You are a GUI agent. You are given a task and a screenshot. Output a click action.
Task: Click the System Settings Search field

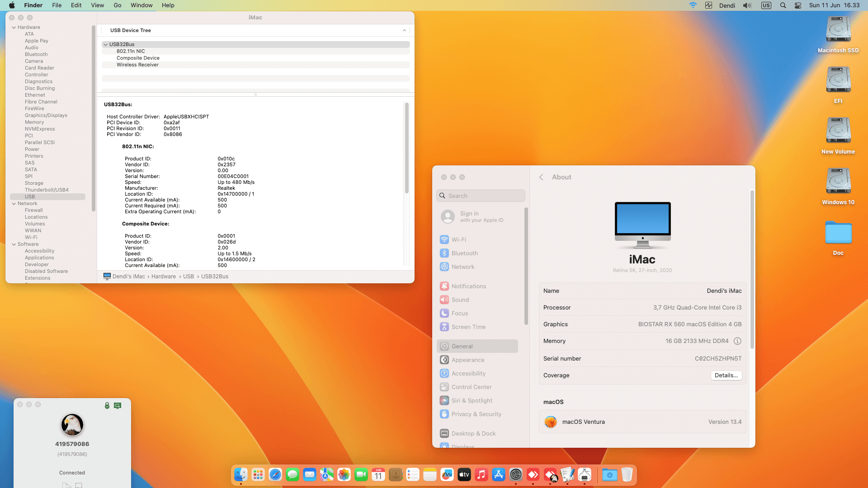(481, 196)
